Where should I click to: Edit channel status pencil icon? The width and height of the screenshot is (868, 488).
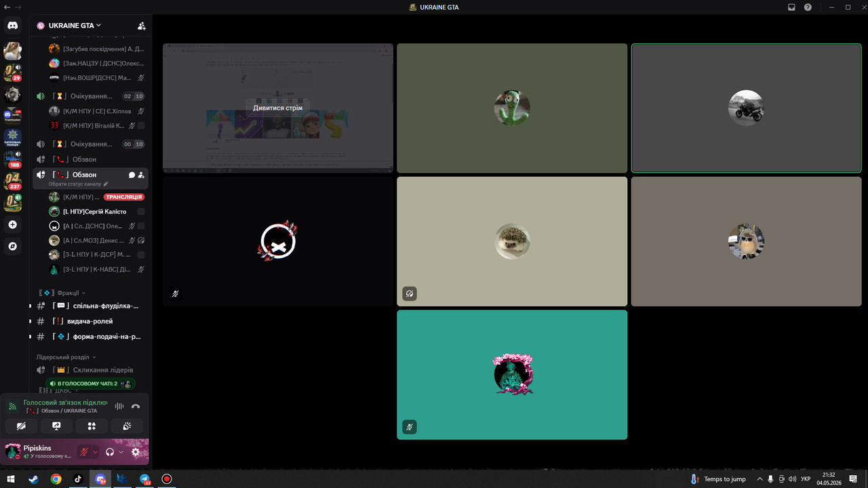[105, 184]
